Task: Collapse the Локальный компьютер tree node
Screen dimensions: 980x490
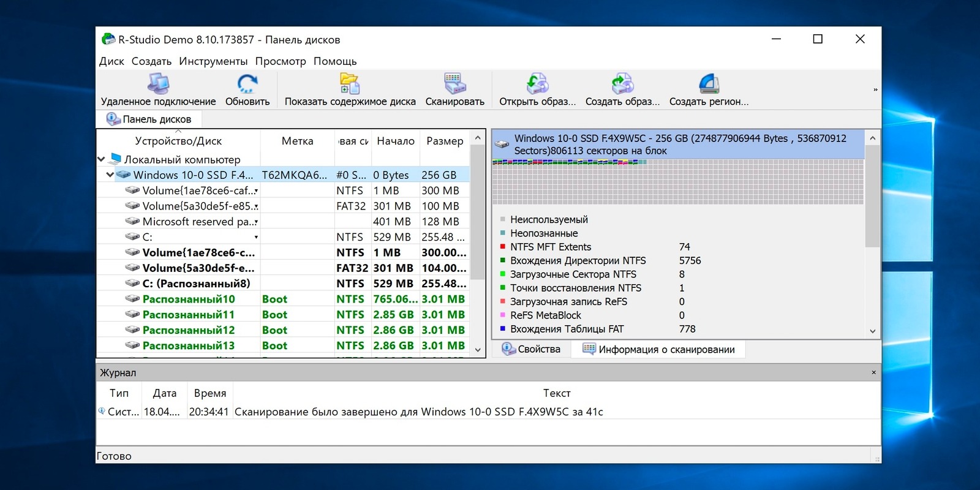Action: [x=101, y=159]
